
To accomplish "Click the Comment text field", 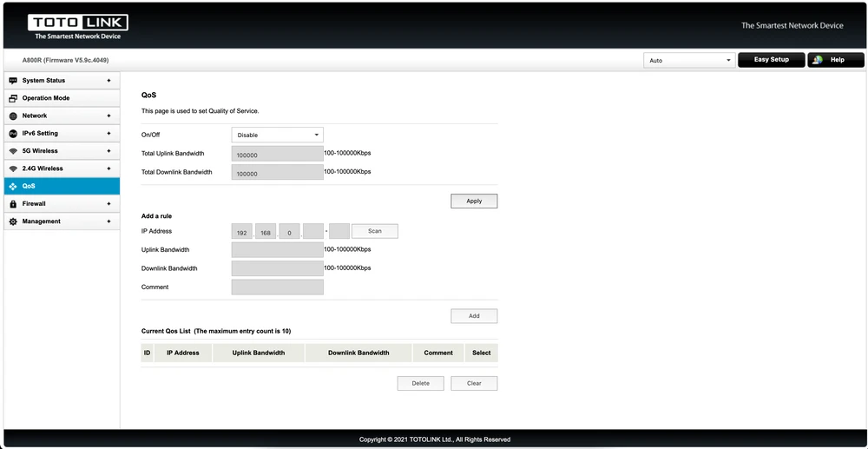I will coord(277,287).
